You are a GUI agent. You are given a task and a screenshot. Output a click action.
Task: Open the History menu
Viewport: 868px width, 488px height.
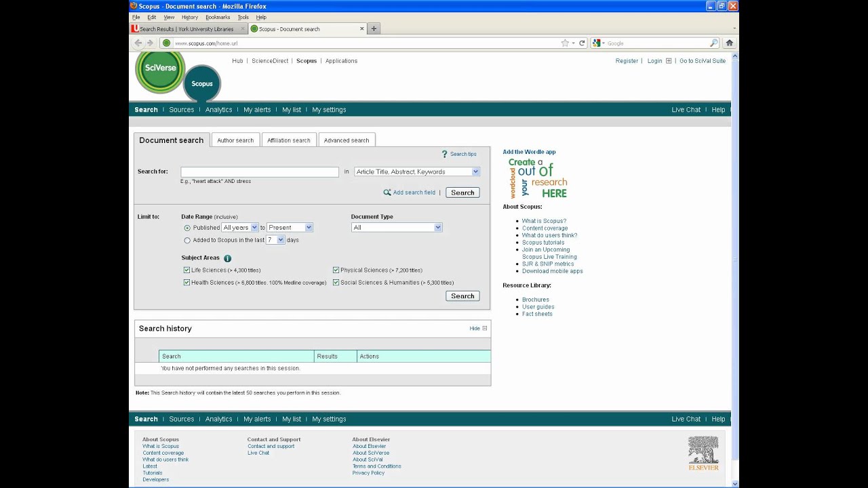tap(190, 17)
